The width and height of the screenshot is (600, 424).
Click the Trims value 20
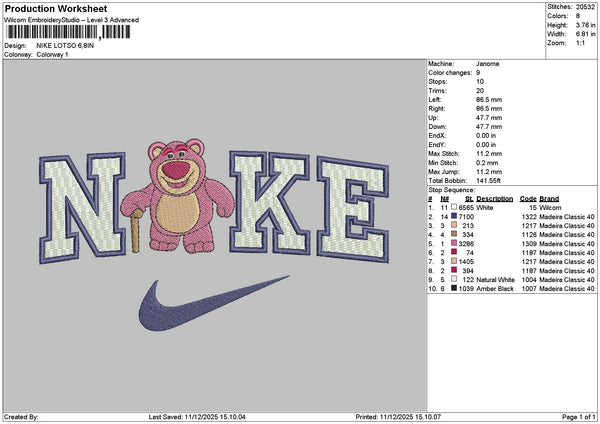(480, 91)
